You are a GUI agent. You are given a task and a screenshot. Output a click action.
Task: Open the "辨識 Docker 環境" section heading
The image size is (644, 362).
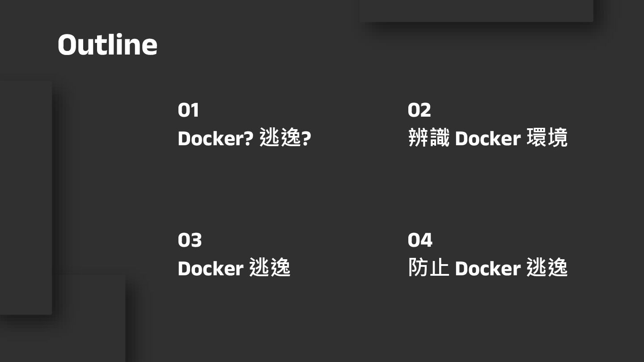[487, 138]
